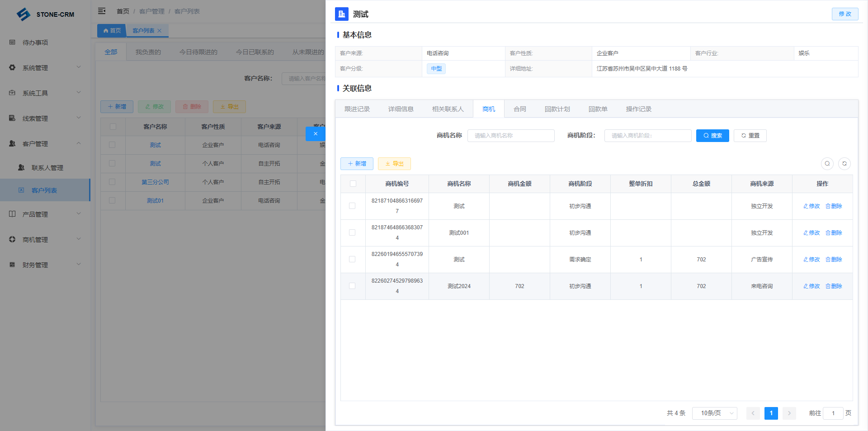Toggle the sidebar collapse hamburger icon
Screen dimensions: 868x431
pyautogui.click(x=102, y=11)
